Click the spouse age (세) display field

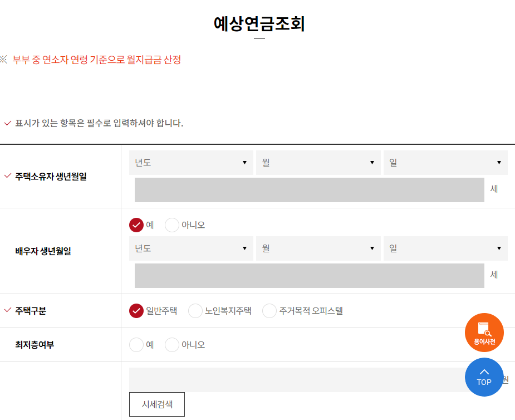[x=309, y=275]
